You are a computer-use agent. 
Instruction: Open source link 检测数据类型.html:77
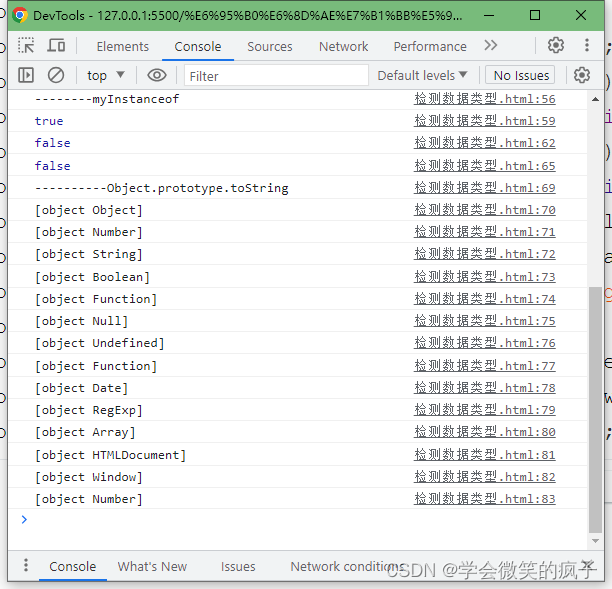coord(484,366)
